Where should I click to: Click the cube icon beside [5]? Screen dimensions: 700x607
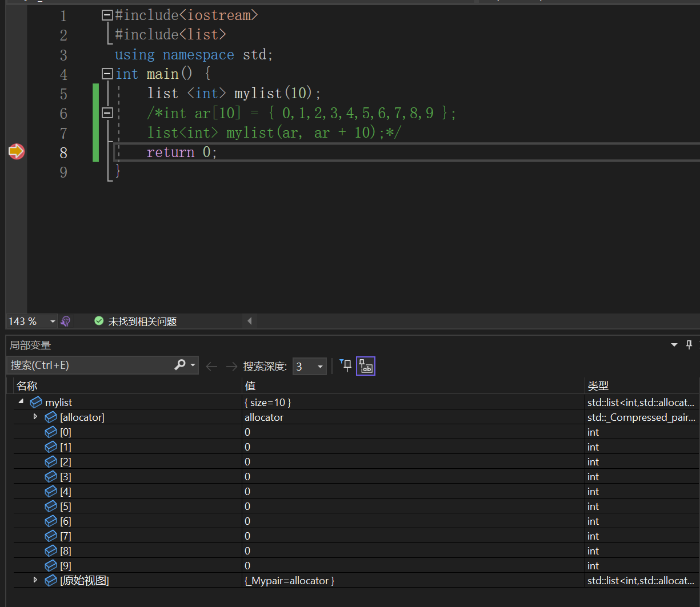(x=51, y=506)
